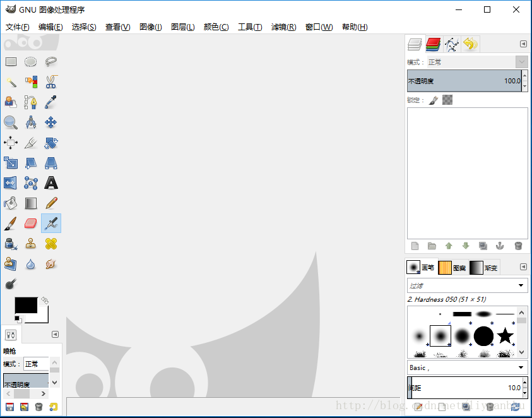This screenshot has width=532, height=418.
Task: Reset colors to default black and white
Action: click(18, 319)
